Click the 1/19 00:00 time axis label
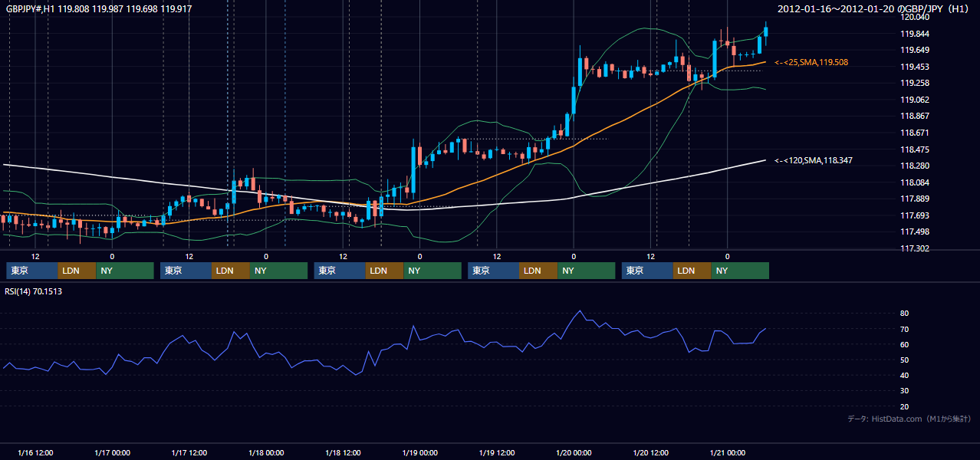Viewport: 980px width, 460px height. click(419, 453)
